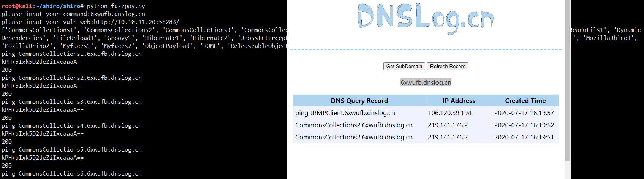Click the terminal line with command 6xwufb.dnslog.cn

73,14
